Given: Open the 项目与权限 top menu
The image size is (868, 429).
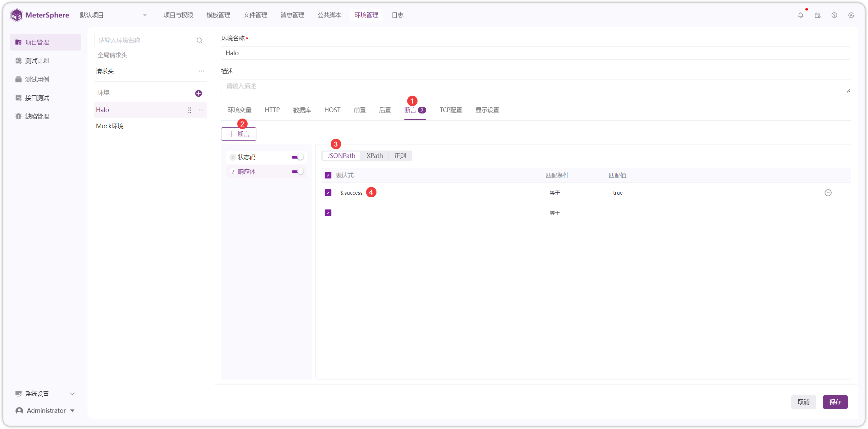Looking at the screenshot, I should 178,15.
